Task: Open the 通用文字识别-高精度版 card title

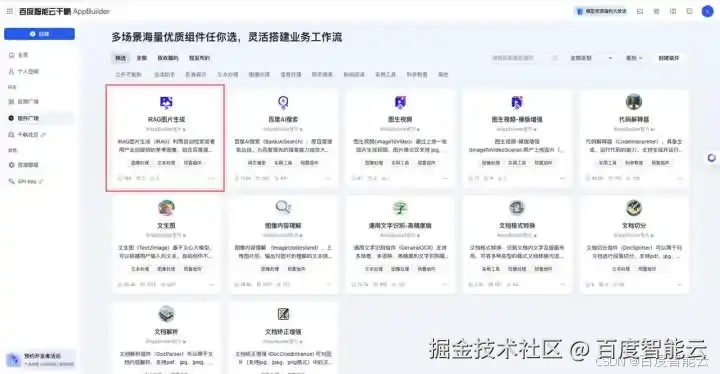Action: click(400, 226)
